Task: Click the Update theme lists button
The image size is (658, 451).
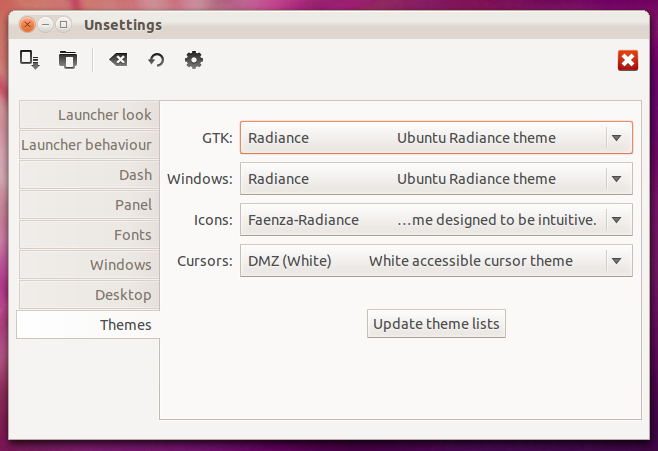Action: 436,323
